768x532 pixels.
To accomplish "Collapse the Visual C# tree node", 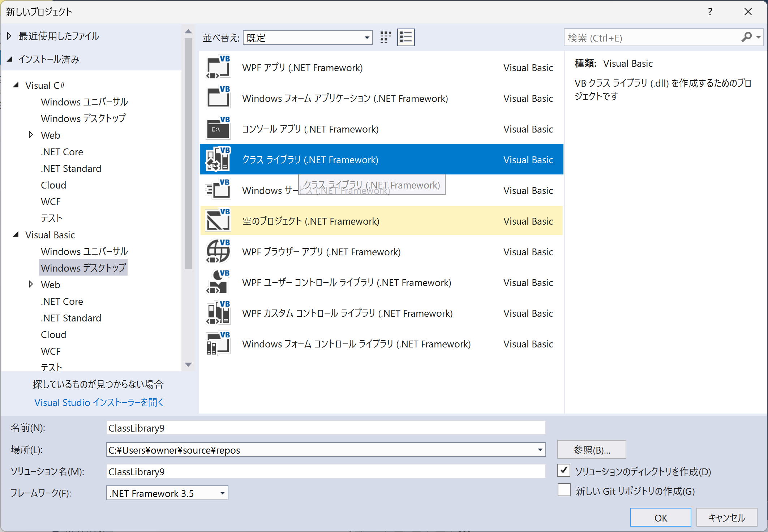I will coord(16,85).
